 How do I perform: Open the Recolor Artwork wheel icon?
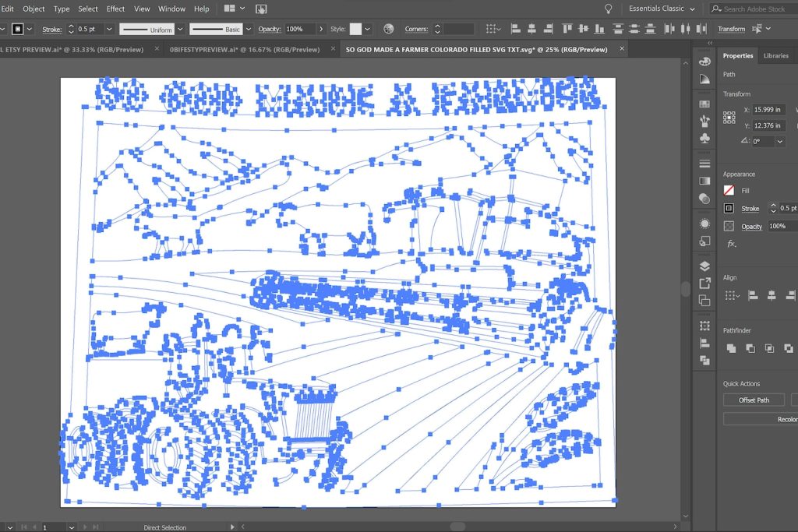click(x=388, y=29)
